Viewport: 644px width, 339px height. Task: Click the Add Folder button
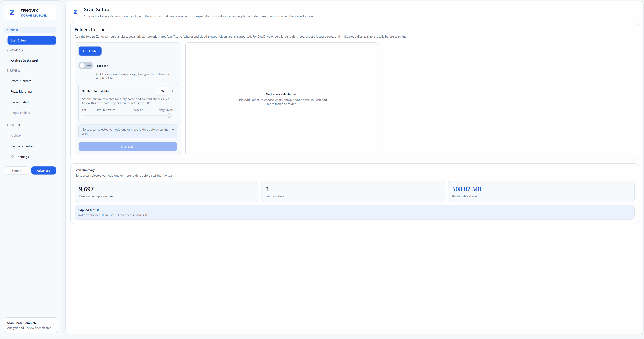[x=90, y=51]
